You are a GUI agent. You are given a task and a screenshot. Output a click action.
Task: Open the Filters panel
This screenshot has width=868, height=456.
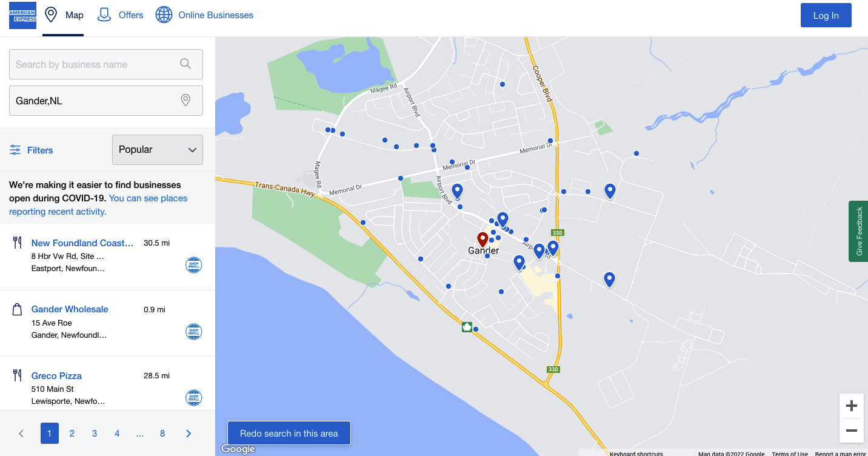click(32, 150)
